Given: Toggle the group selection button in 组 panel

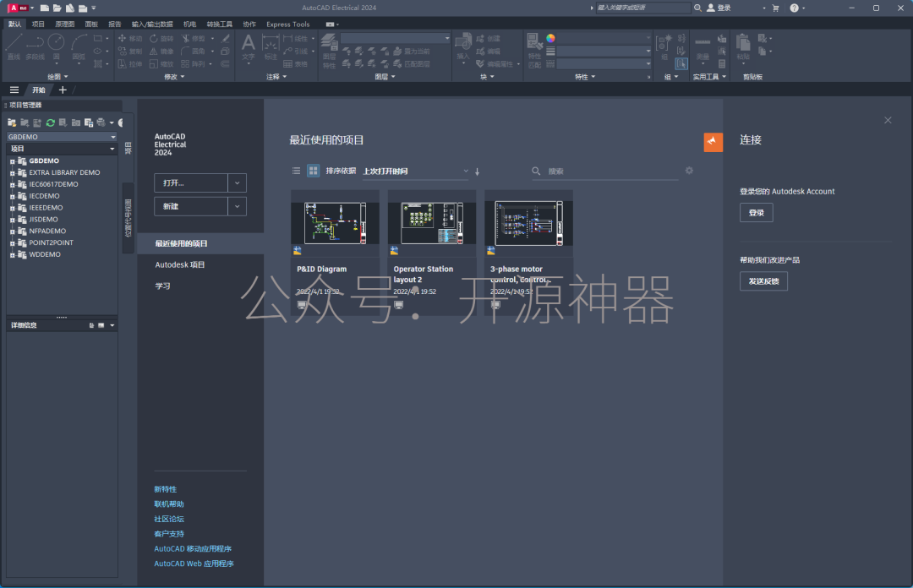Looking at the screenshot, I should coord(681,64).
